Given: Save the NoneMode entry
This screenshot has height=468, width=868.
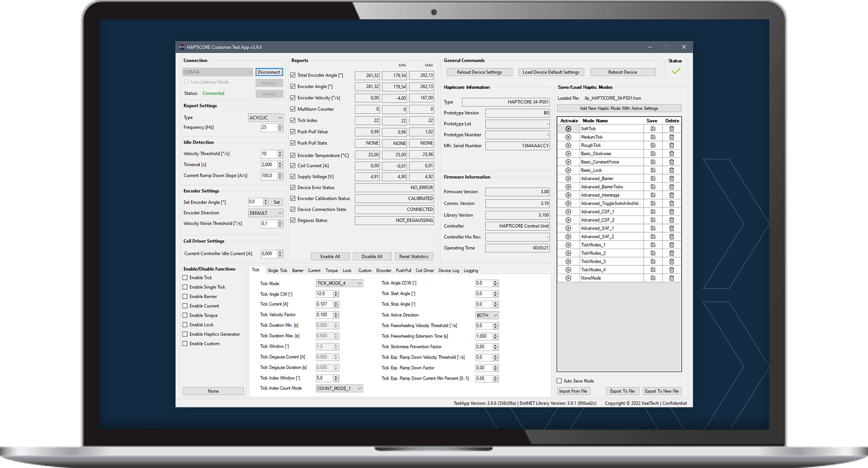Looking at the screenshot, I should coord(653,278).
